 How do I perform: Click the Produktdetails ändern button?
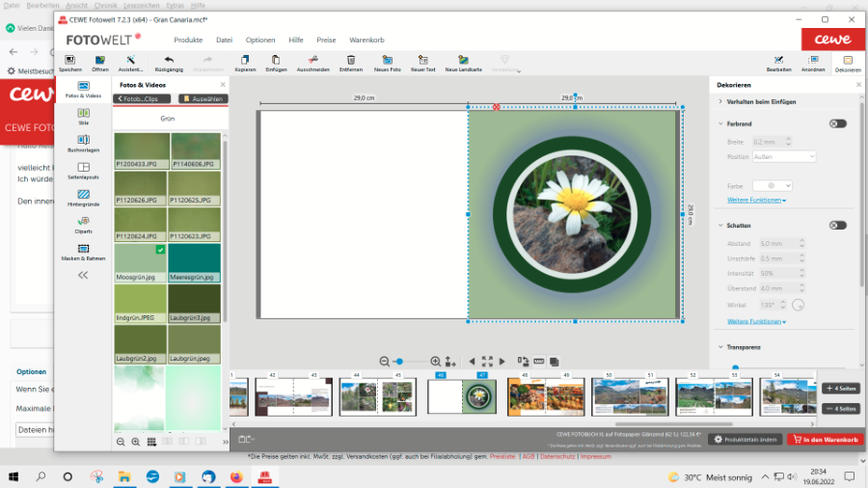coord(745,439)
